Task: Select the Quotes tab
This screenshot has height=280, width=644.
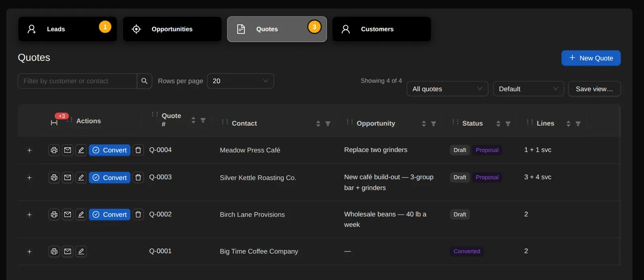Action: point(277,29)
